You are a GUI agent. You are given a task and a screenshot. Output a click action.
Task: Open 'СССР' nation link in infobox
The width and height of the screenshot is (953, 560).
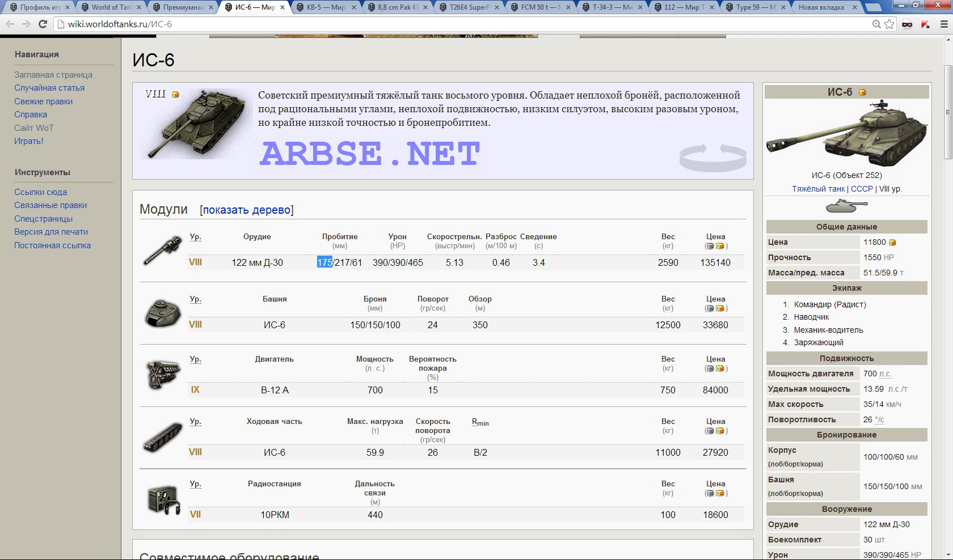pyautogui.click(x=862, y=189)
